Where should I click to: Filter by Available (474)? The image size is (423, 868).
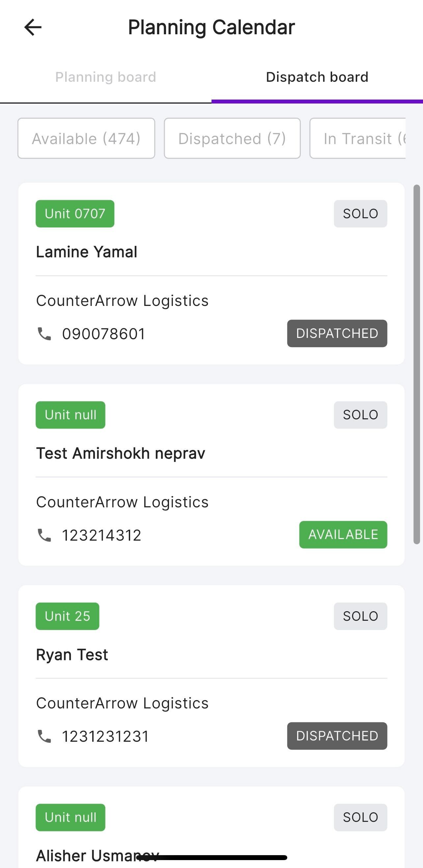86,138
